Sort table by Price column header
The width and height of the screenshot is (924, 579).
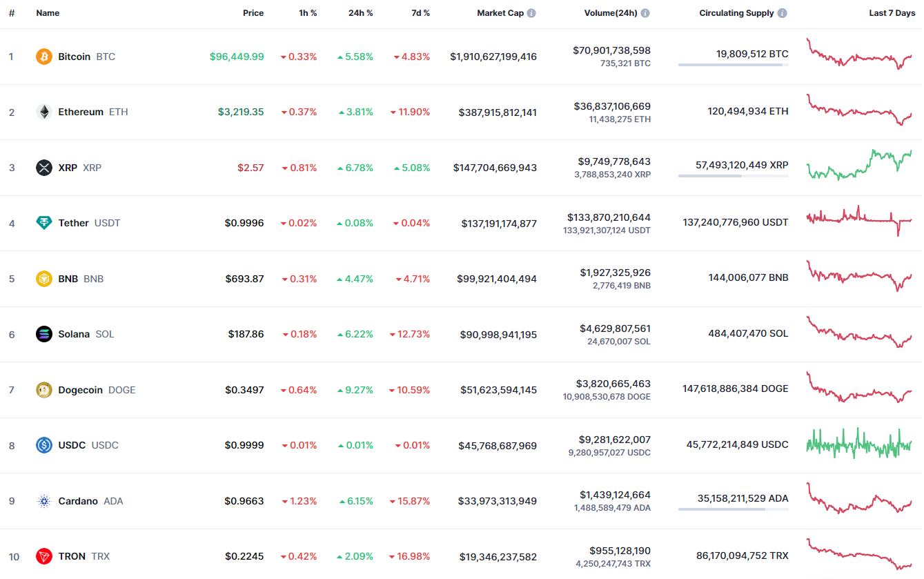(253, 13)
